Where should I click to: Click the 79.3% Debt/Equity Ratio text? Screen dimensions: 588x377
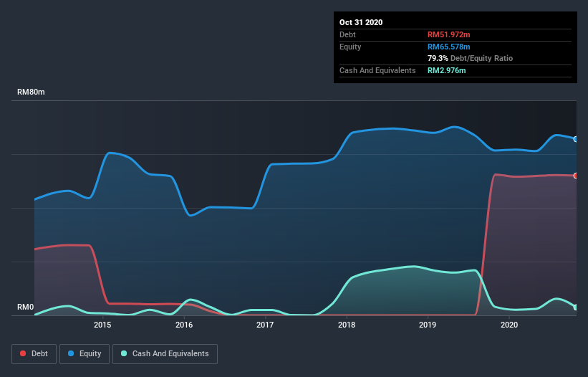(x=470, y=58)
